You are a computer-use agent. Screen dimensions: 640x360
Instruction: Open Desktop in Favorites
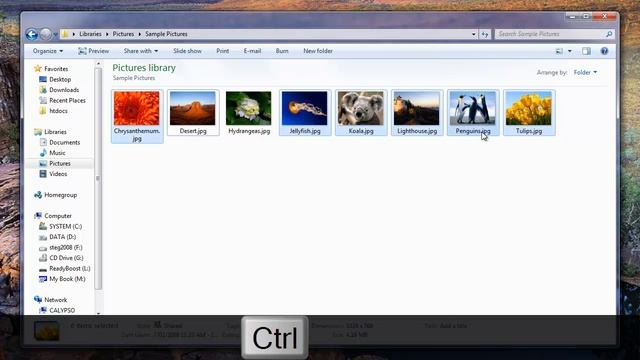(60, 80)
